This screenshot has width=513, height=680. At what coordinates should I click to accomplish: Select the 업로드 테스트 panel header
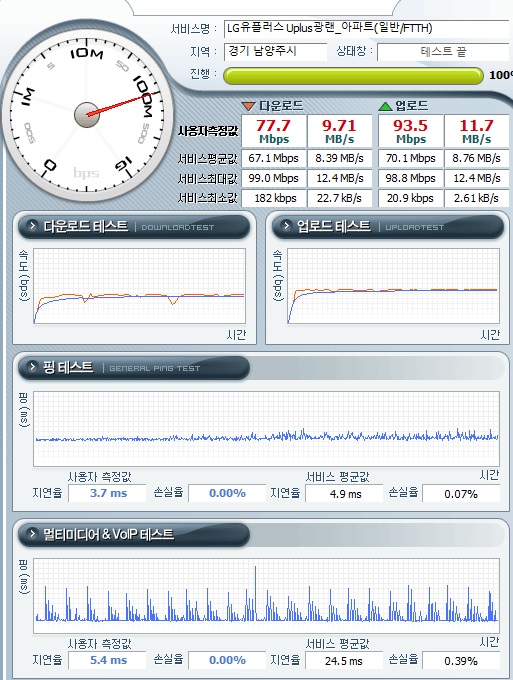pos(388,226)
